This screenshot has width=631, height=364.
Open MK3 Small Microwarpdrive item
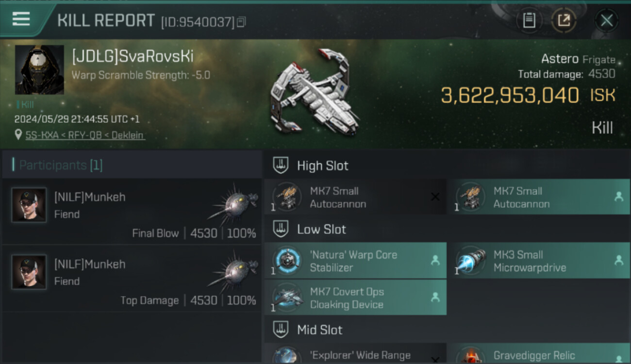539,261
